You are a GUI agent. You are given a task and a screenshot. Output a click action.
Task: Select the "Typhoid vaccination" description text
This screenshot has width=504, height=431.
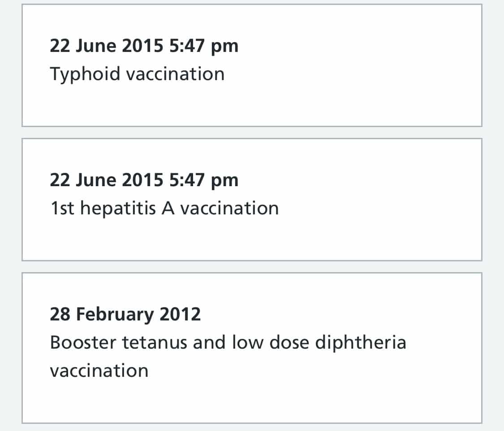[x=137, y=74]
